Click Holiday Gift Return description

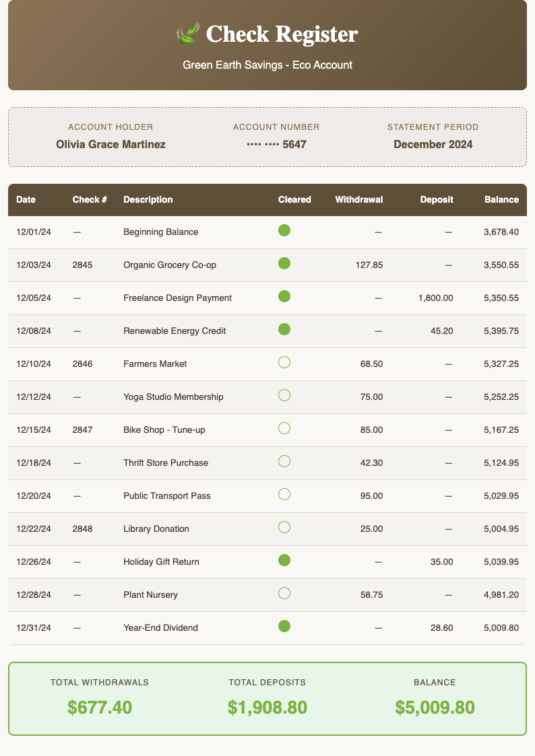(161, 561)
